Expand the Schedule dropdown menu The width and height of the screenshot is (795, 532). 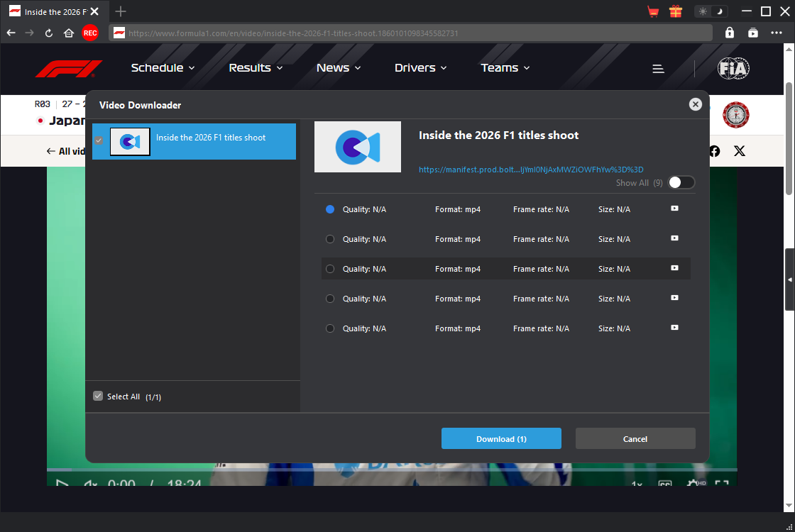[x=163, y=68]
